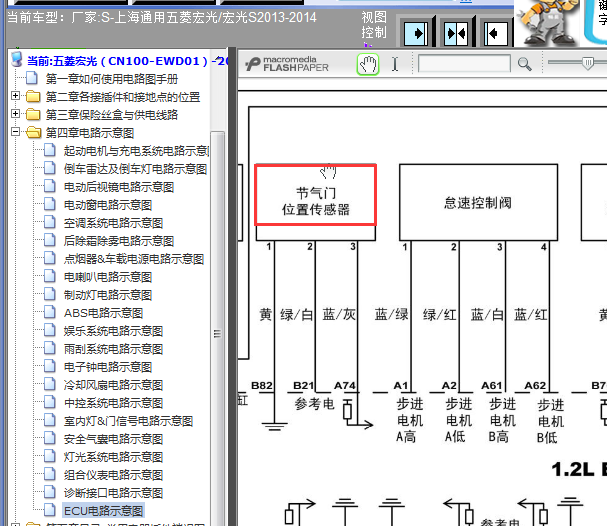Click the collapse-left view control button
The height and width of the screenshot is (526, 607).
click(496, 34)
